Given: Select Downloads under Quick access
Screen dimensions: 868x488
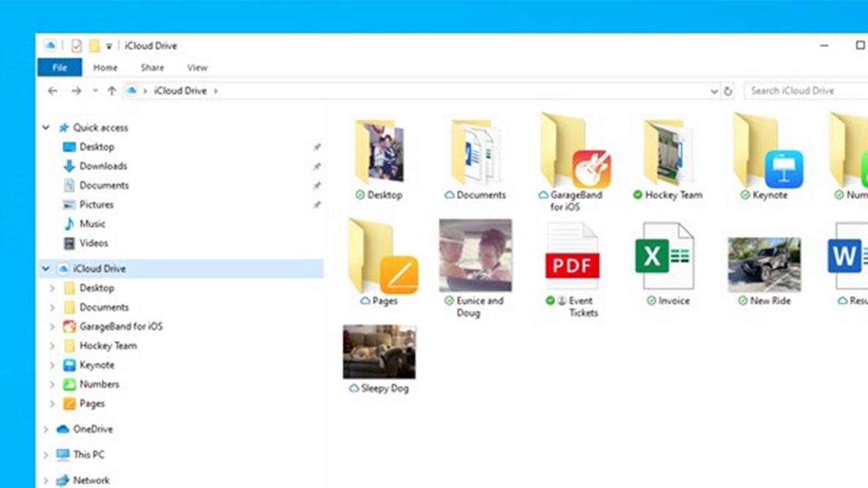Looking at the screenshot, I should pyautogui.click(x=103, y=166).
